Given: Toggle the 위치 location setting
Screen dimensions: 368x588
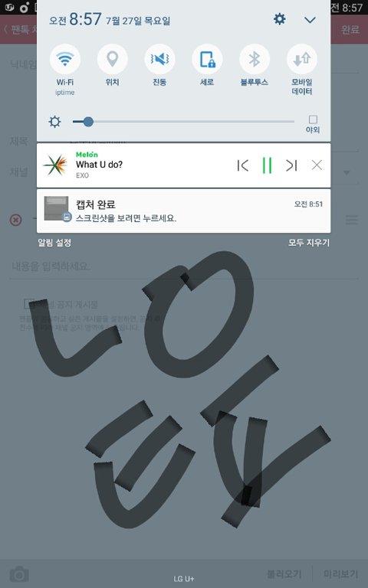Looking at the screenshot, I should [x=112, y=59].
